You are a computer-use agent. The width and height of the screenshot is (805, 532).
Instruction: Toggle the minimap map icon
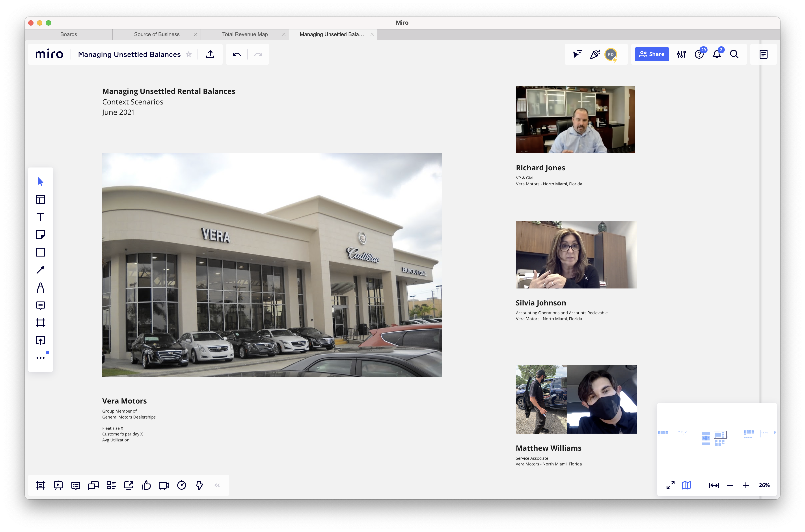coord(686,485)
